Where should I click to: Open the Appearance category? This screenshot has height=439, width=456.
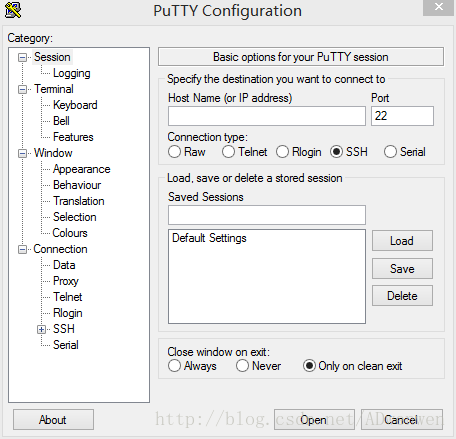(x=82, y=169)
